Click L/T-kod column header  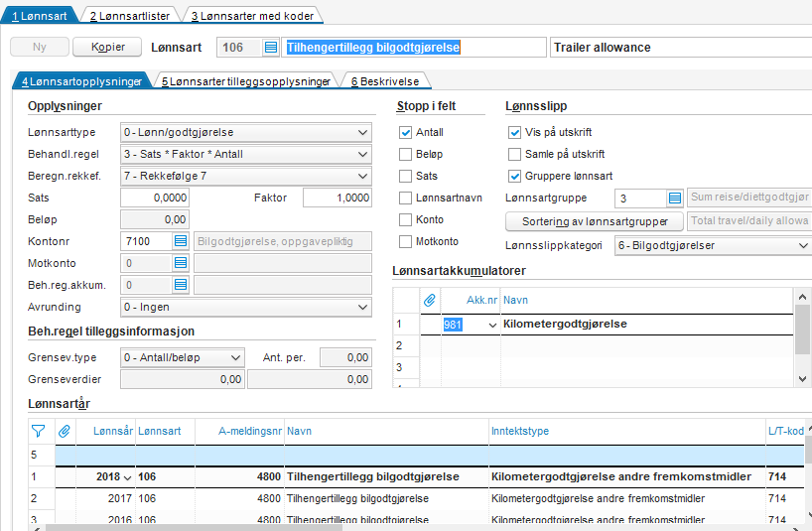pos(785,431)
